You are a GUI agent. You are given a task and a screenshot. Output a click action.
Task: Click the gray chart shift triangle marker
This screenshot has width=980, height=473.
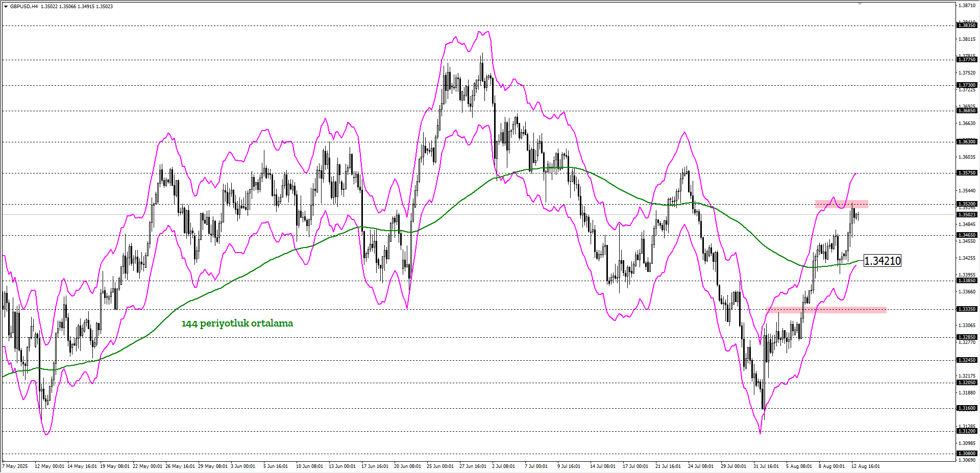click(860, 4)
